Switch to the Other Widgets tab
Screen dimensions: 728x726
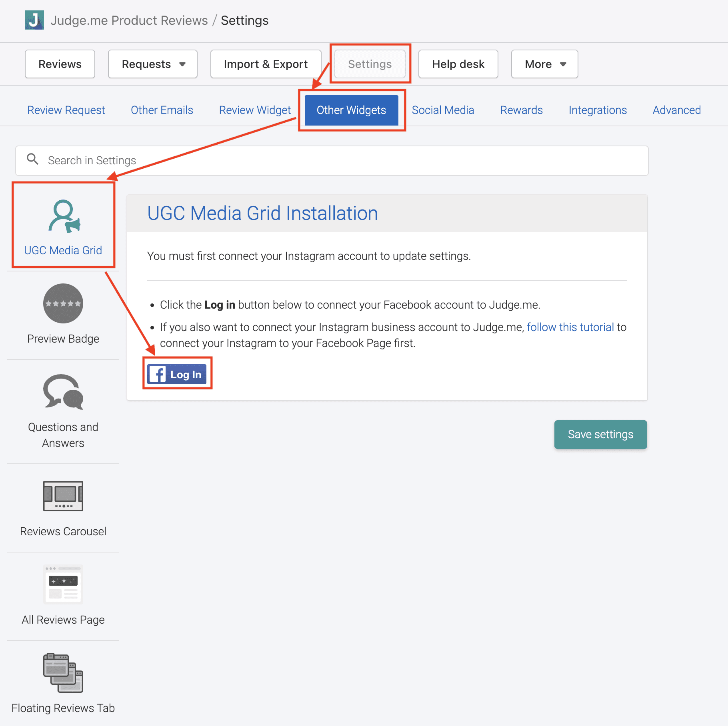point(351,110)
